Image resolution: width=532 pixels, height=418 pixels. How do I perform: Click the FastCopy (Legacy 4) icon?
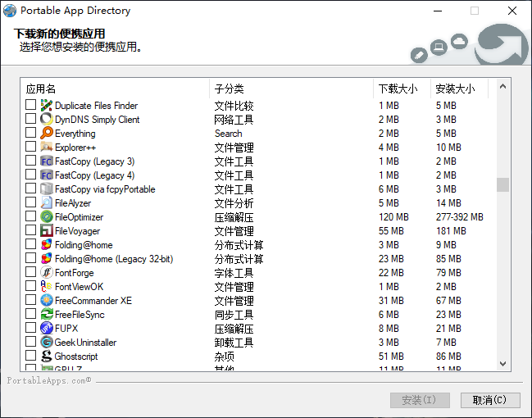(x=47, y=175)
